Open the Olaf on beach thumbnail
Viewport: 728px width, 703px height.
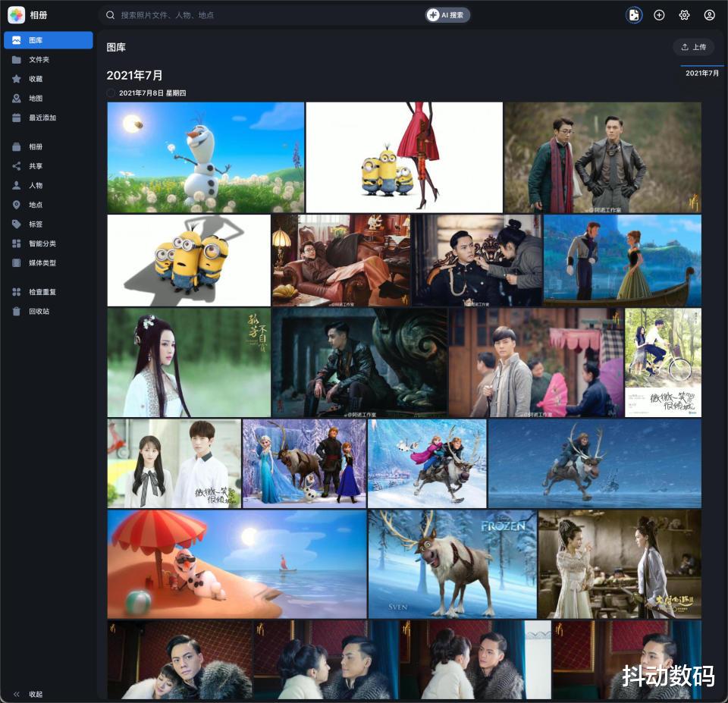point(237,564)
